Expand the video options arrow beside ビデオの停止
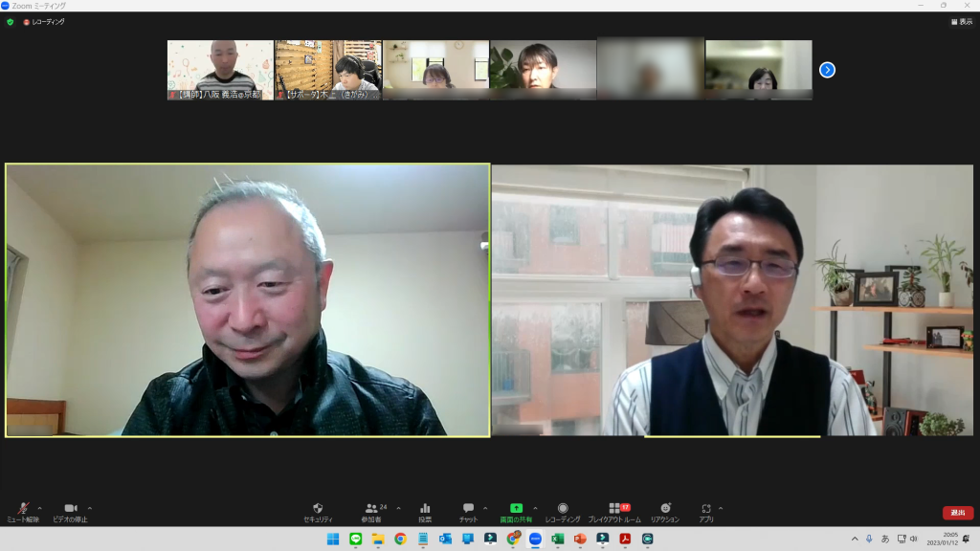The height and width of the screenshot is (551, 980). coord(90,508)
